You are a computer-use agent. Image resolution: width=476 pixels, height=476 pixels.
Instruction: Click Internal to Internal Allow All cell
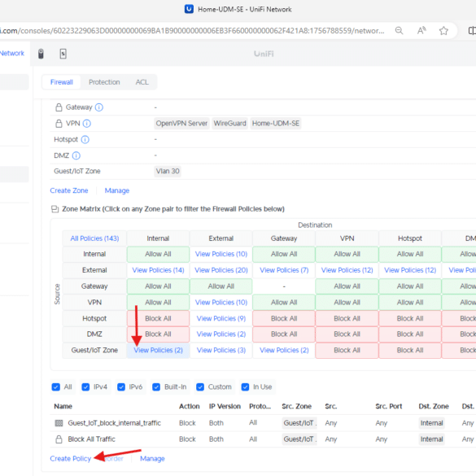click(x=158, y=254)
